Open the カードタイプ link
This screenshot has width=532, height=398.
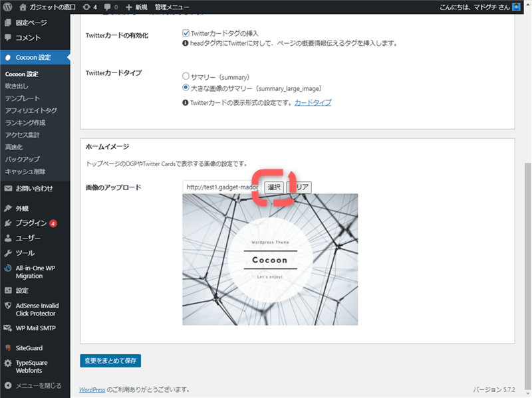tap(313, 102)
